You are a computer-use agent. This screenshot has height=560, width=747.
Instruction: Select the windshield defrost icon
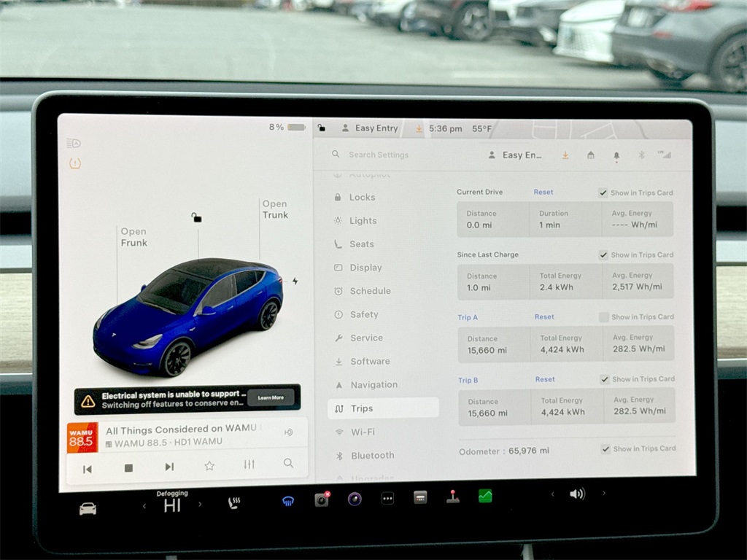(x=287, y=501)
